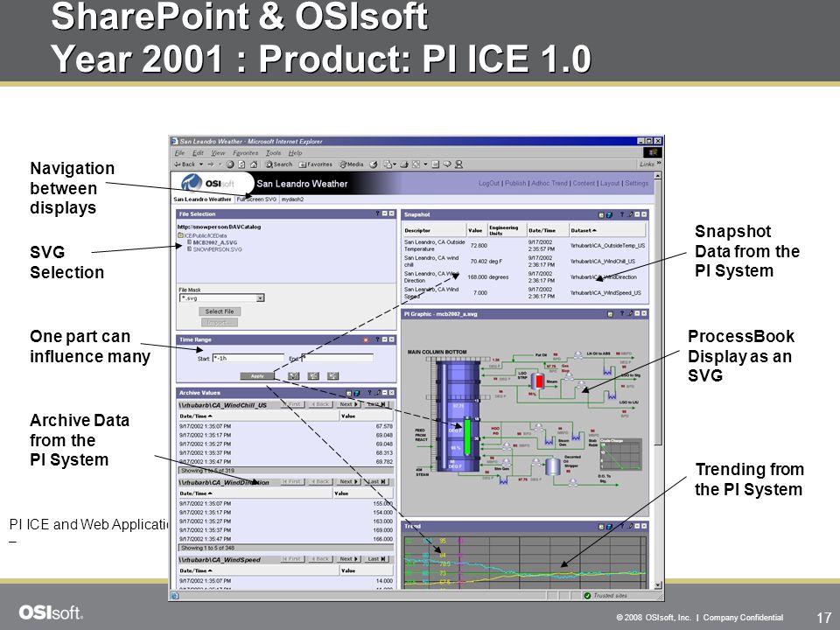Click the OSIsoft logo in page header
Image resolution: width=840 pixels, height=630 pixels.
[x=208, y=183]
